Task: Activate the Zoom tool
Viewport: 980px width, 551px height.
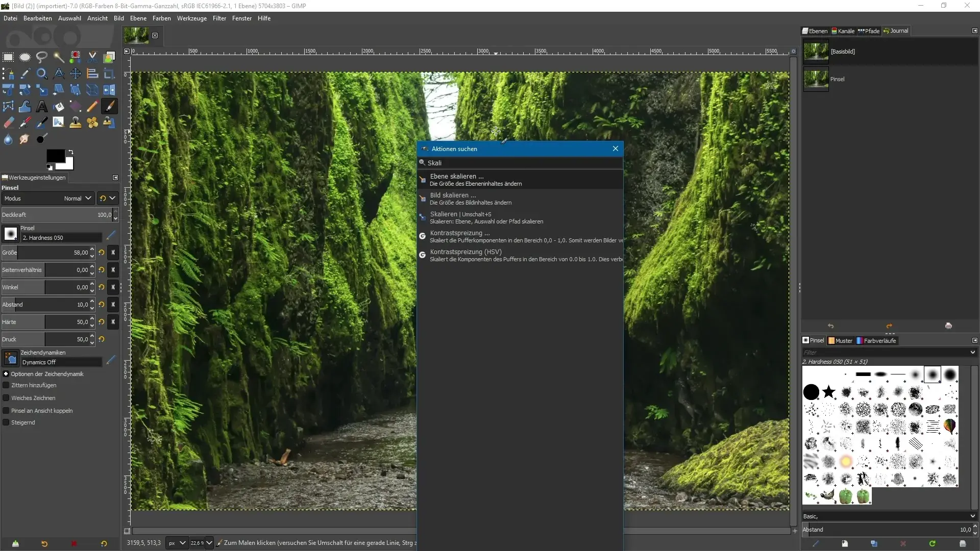Action: [x=42, y=73]
